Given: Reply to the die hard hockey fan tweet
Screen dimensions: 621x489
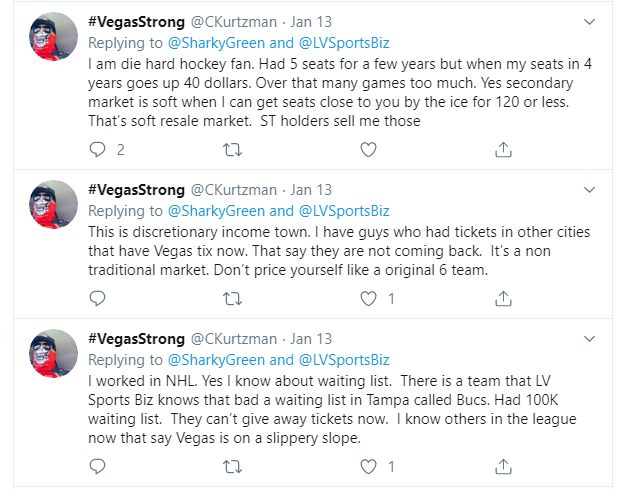Looking at the screenshot, I should tap(98, 149).
